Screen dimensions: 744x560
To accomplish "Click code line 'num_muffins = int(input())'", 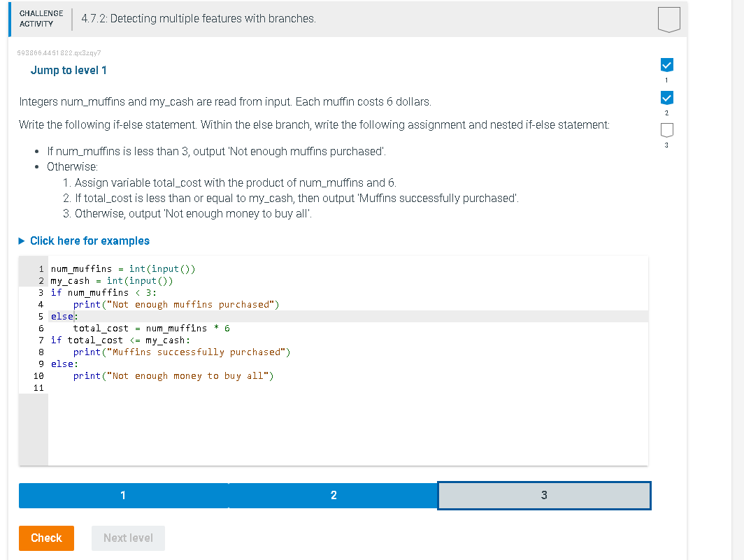I will [x=123, y=269].
